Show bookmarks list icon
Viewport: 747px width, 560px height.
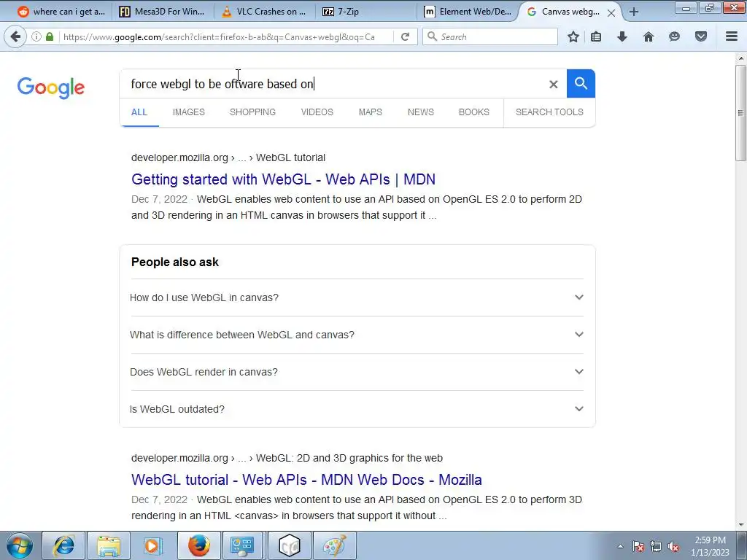coord(596,36)
